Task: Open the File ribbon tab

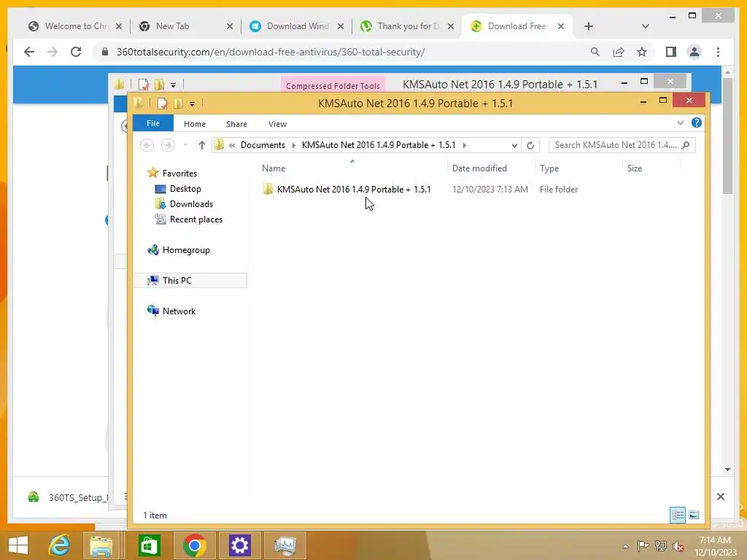Action: pos(153,123)
